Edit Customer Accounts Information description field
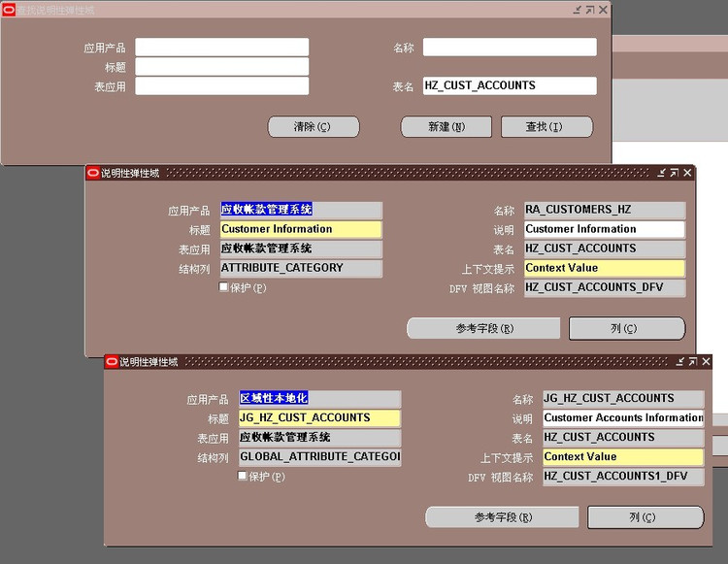Image resolution: width=728 pixels, height=564 pixels. (623, 418)
